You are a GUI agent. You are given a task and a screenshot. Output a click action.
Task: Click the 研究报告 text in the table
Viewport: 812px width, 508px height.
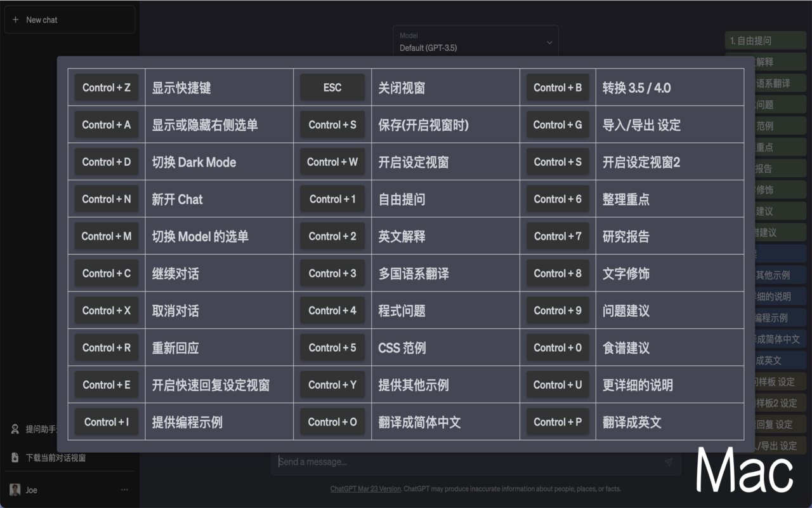click(626, 236)
